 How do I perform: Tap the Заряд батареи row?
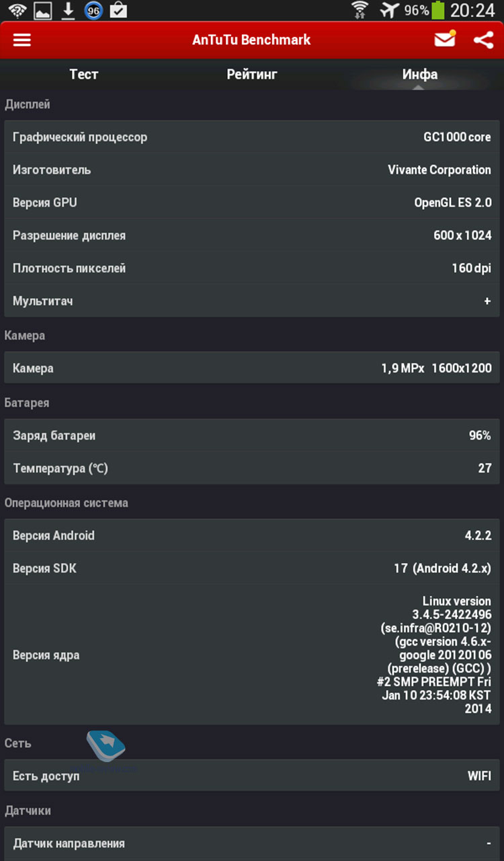tap(252, 435)
